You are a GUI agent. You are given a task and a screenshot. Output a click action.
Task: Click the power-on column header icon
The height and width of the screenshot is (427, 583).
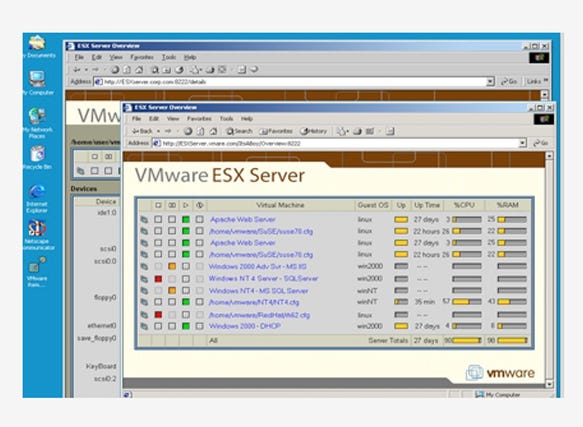(x=186, y=205)
